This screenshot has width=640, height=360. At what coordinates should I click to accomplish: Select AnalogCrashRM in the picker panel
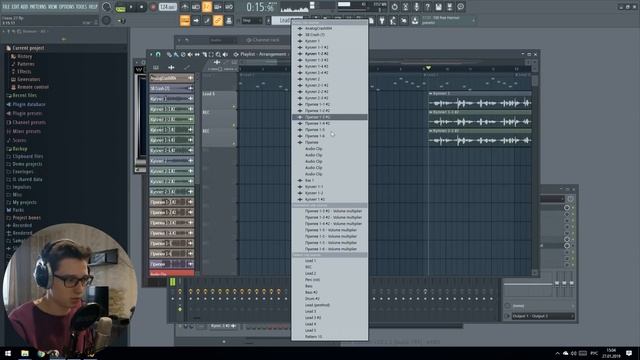171,78
